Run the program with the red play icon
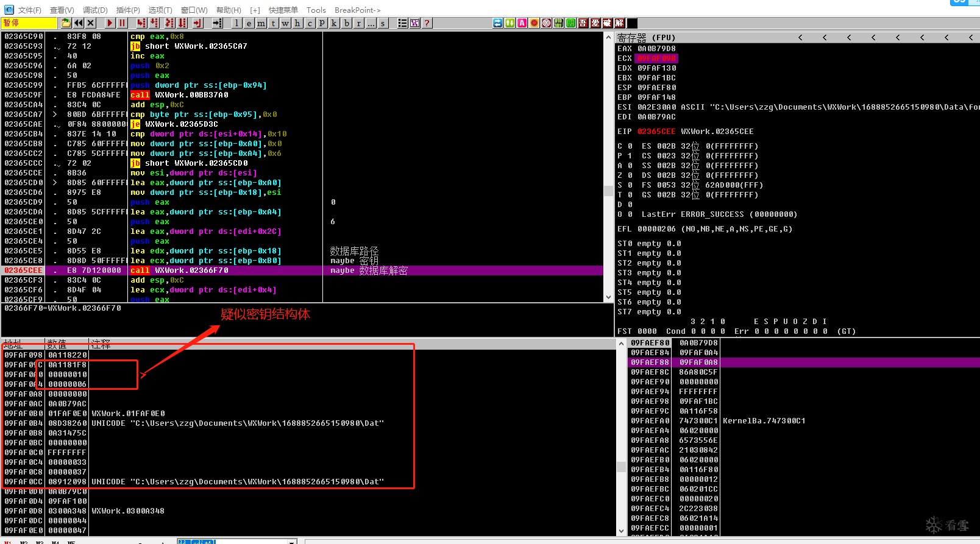The width and height of the screenshot is (980, 544). pyautogui.click(x=110, y=23)
